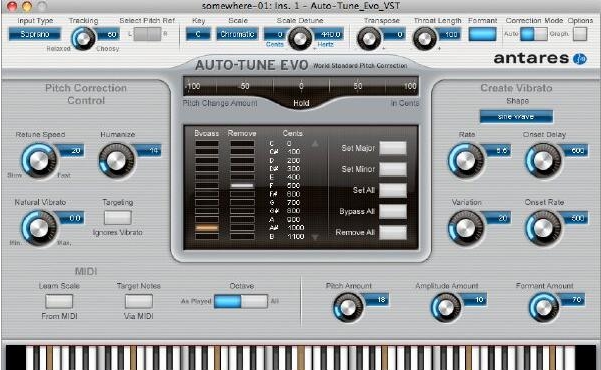Click the Formant Amount value field showing 70
601x370 pixels.
[x=572, y=300]
